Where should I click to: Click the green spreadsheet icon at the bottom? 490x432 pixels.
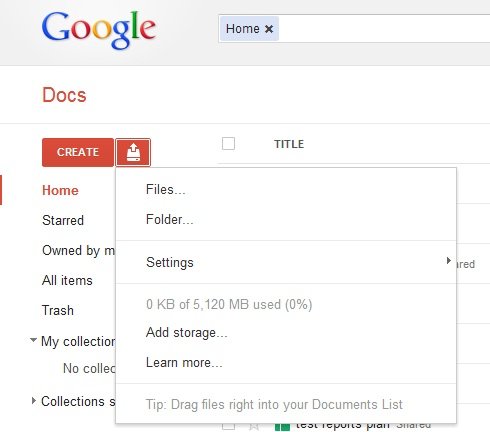point(282,427)
